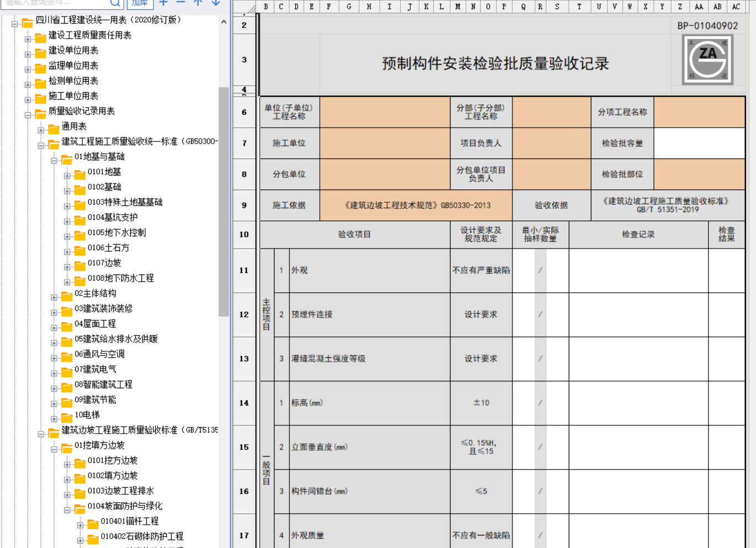Click the folder icon beside 通用表

point(54,130)
